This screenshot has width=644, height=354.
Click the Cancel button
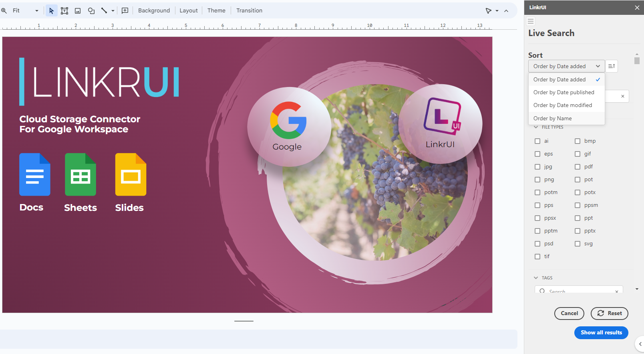tap(569, 314)
